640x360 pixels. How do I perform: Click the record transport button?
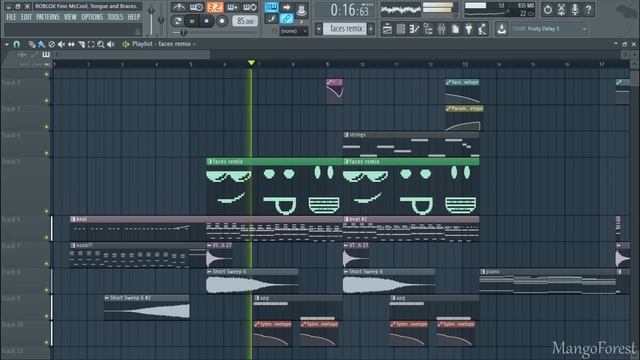[x=222, y=20]
